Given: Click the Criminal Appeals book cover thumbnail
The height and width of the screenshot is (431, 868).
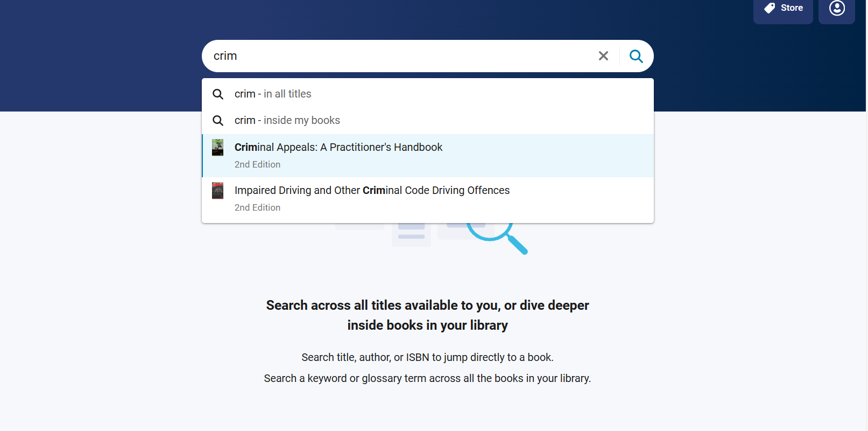Looking at the screenshot, I should click(x=217, y=148).
